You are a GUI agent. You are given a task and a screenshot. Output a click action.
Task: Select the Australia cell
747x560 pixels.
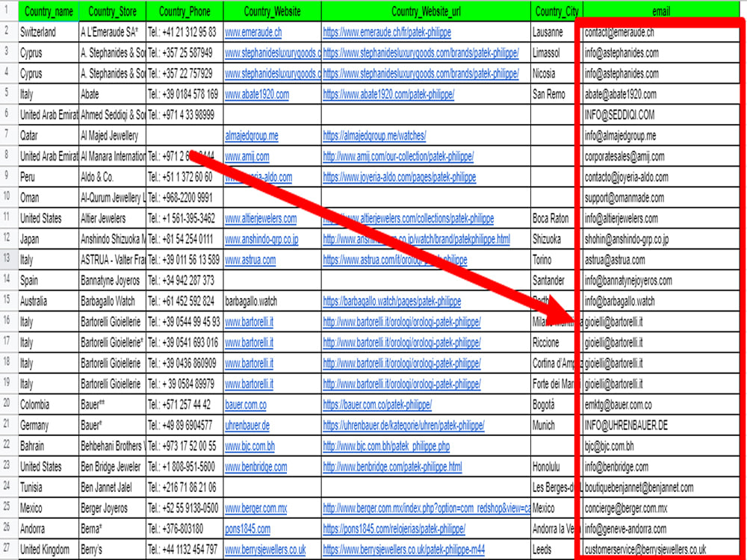(49, 302)
